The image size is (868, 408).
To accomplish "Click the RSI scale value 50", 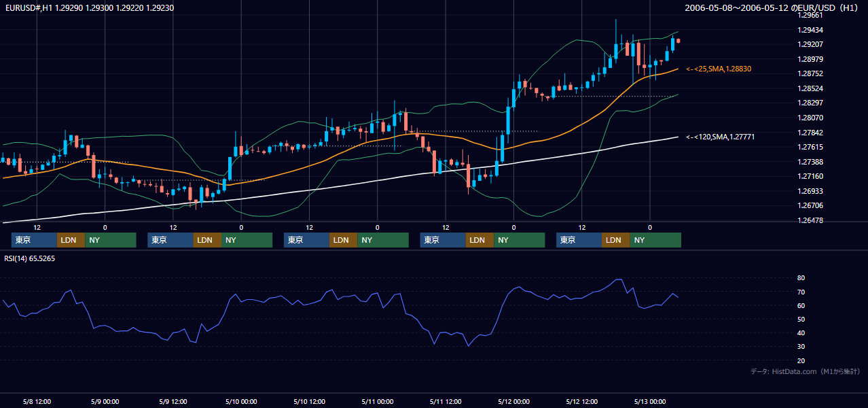I will click(801, 320).
